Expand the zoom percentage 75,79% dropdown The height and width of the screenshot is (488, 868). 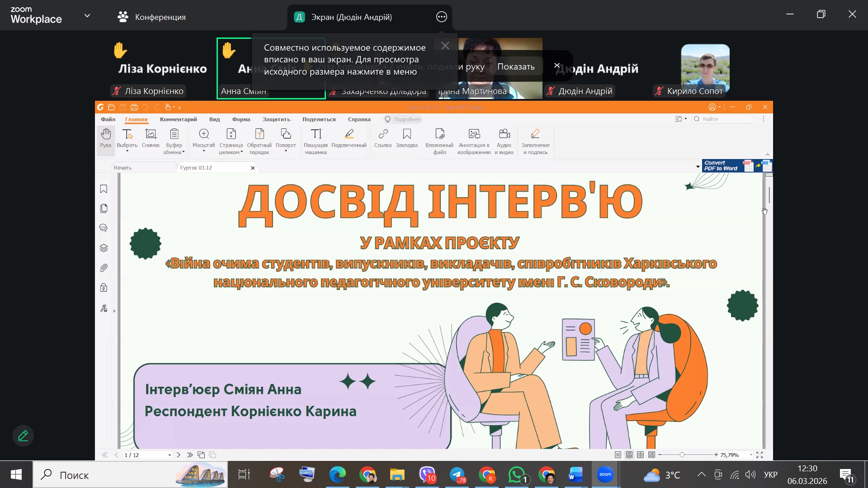(751, 455)
